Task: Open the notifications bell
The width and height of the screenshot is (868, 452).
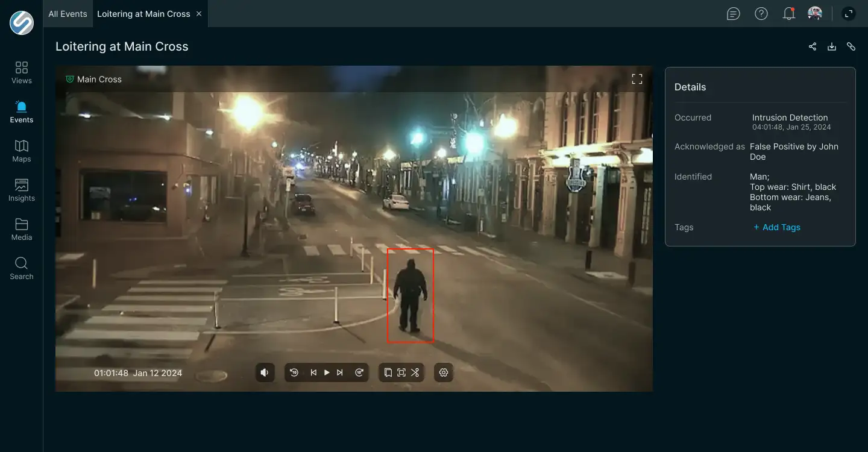Action: 788,13
